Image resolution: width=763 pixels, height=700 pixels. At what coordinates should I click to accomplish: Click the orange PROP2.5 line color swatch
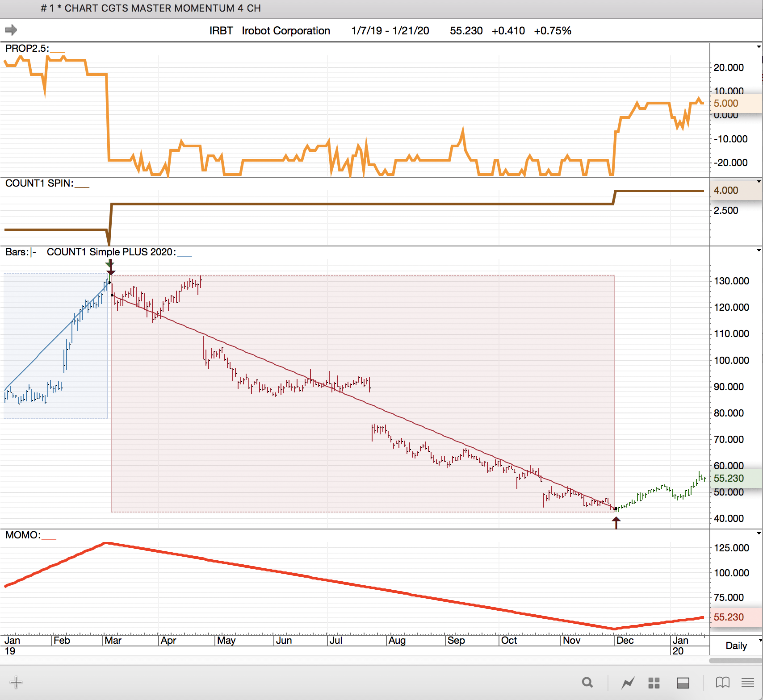58,52
